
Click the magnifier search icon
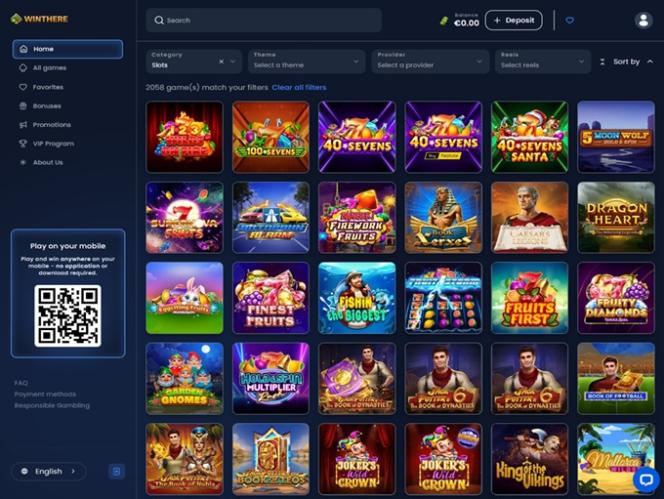click(159, 20)
